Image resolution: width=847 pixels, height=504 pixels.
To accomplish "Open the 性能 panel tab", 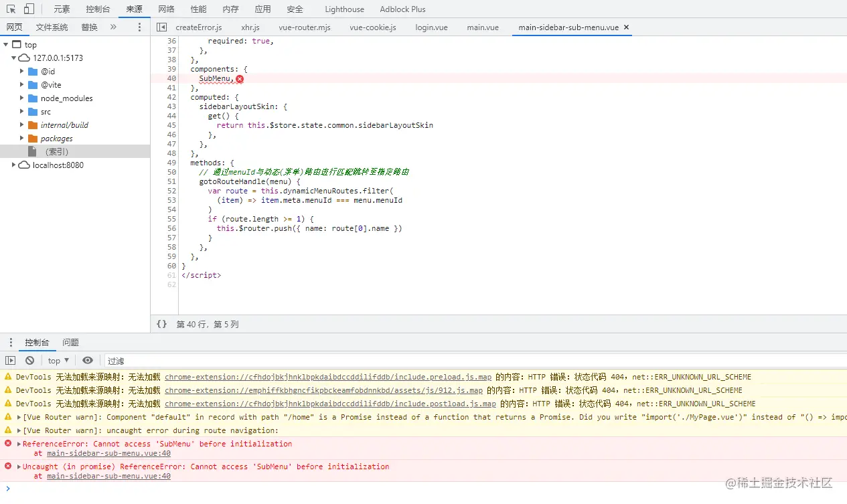I will point(198,9).
